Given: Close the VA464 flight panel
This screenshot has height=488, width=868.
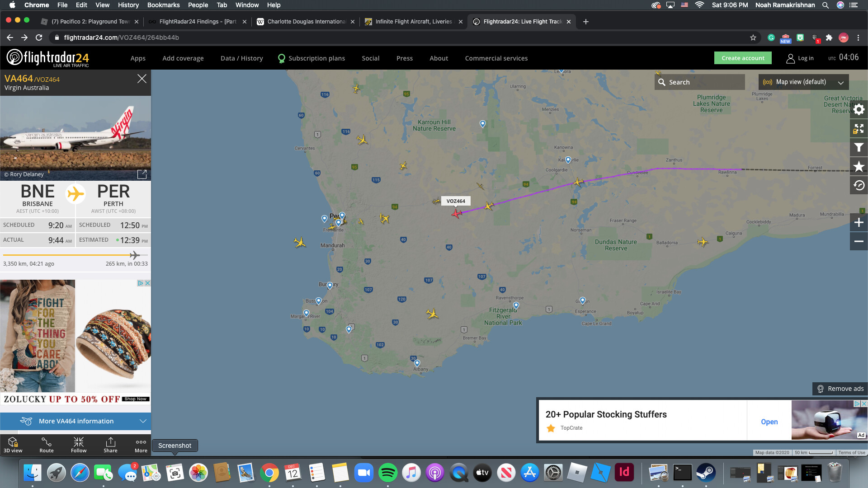Looking at the screenshot, I should coord(142,79).
